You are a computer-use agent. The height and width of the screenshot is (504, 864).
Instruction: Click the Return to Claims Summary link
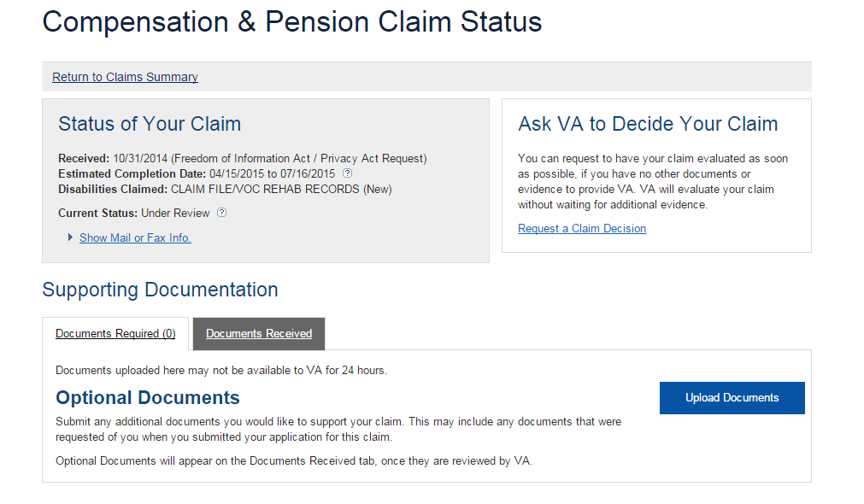[125, 77]
